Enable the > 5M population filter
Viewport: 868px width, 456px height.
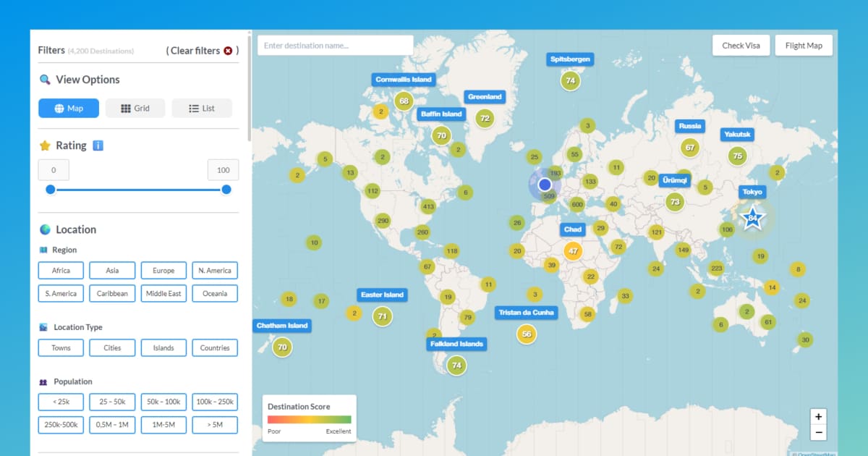[215, 425]
